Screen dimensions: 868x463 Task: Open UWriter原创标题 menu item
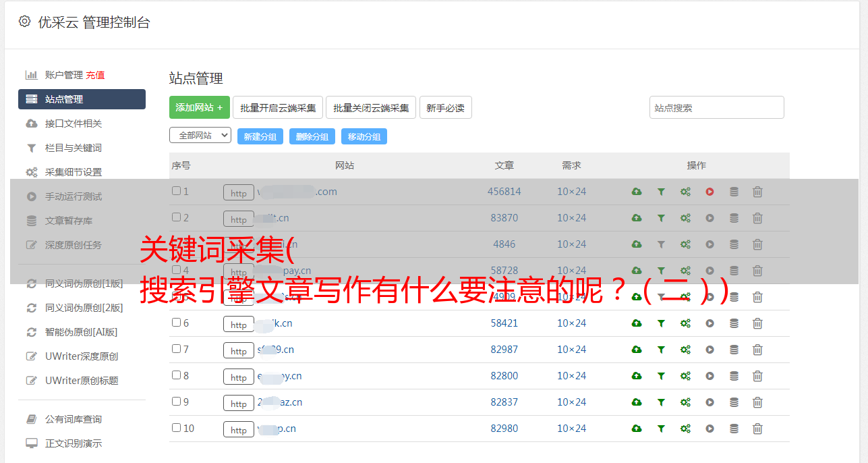(x=82, y=381)
